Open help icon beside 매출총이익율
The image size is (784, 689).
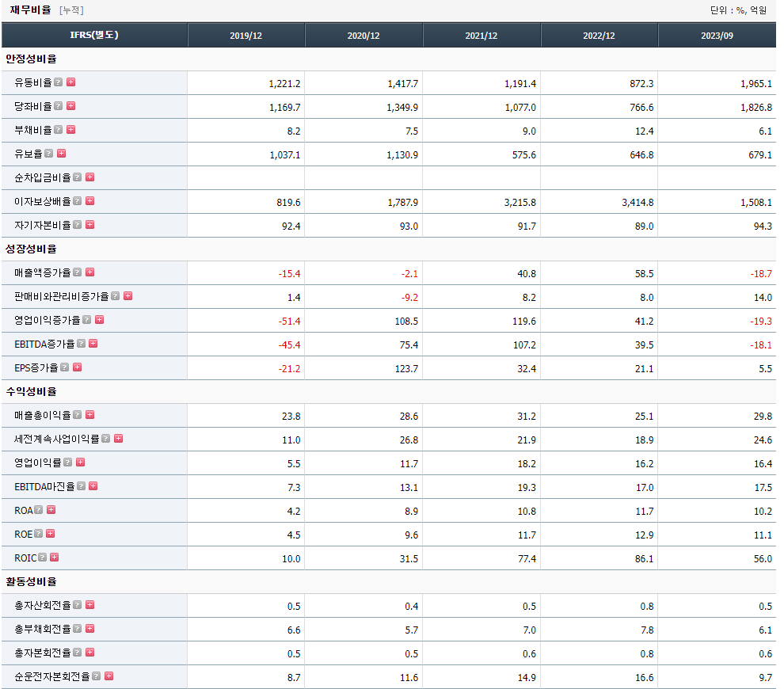point(78,414)
